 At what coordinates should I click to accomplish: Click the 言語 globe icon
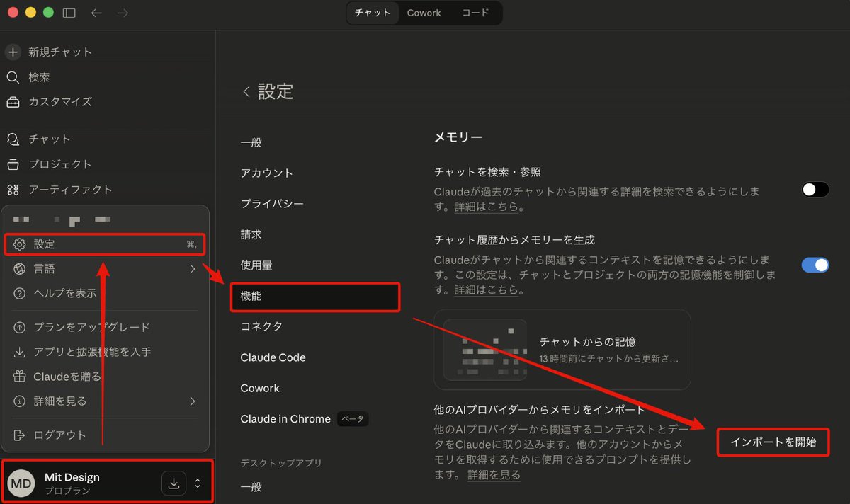click(20, 269)
